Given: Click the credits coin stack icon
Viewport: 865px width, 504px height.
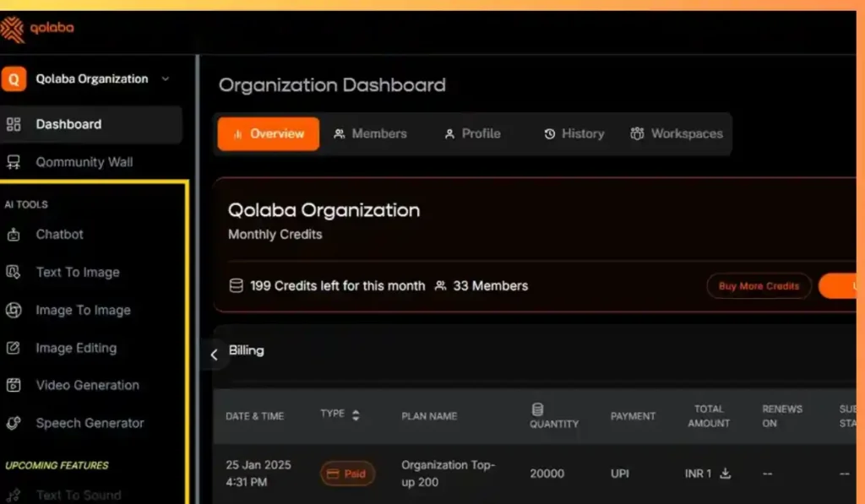Looking at the screenshot, I should coord(237,285).
